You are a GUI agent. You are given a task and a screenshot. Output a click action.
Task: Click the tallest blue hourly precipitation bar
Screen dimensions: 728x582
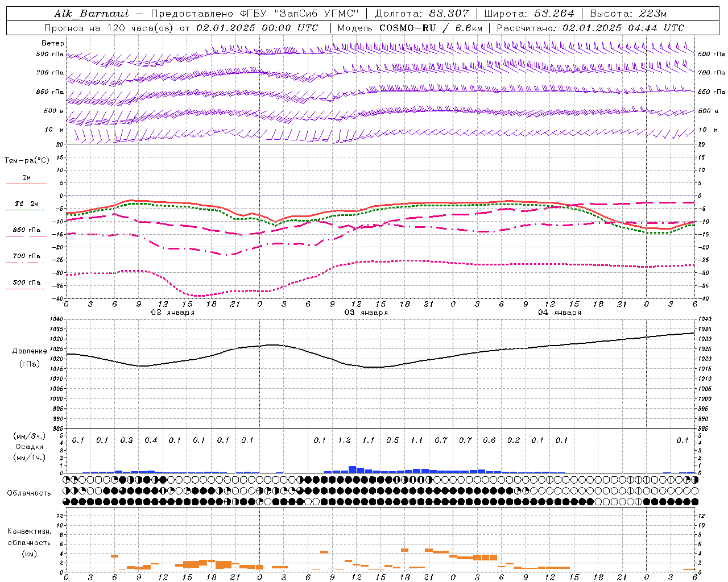click(352, 469)
